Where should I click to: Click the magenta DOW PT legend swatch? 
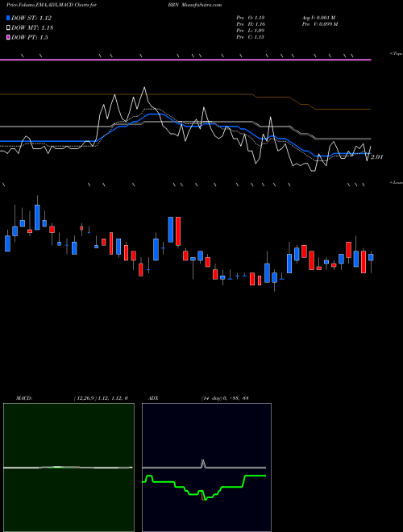coord(9,37)
